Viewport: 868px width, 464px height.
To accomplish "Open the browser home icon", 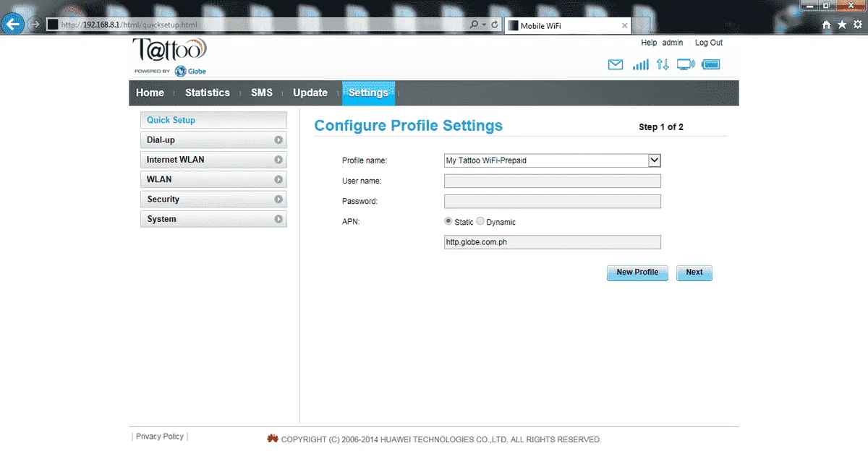I will pos(827,25).
